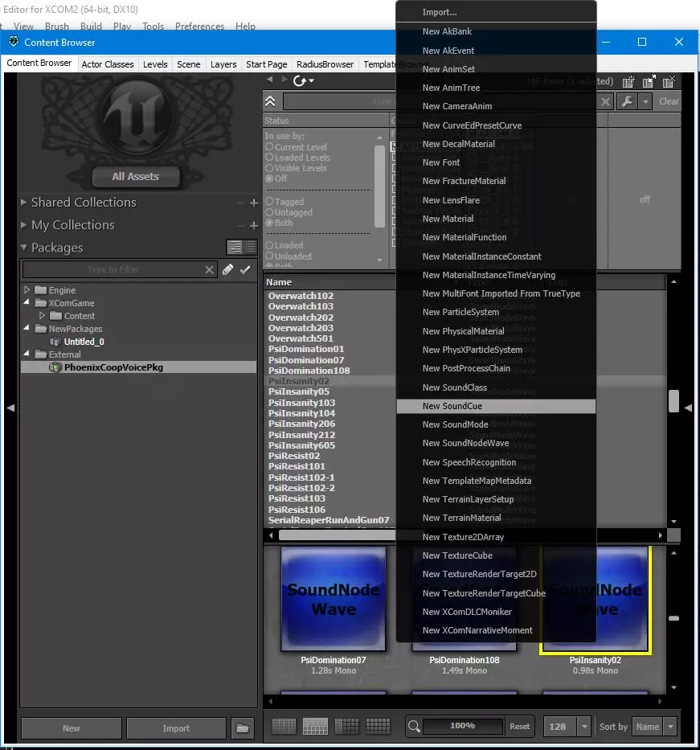Choose New Material from context menu
Image resolution: width=700 pixels, height=750 pixels.
point(496,219)
